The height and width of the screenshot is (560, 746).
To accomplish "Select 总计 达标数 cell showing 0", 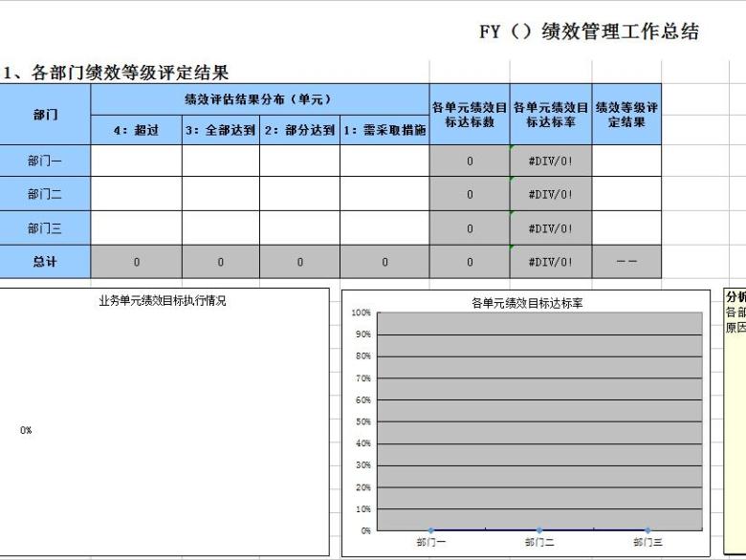I will 470,262.
